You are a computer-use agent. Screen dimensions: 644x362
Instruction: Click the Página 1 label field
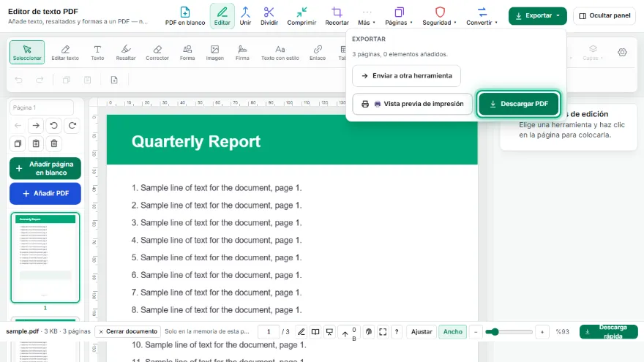pos(42,108)
